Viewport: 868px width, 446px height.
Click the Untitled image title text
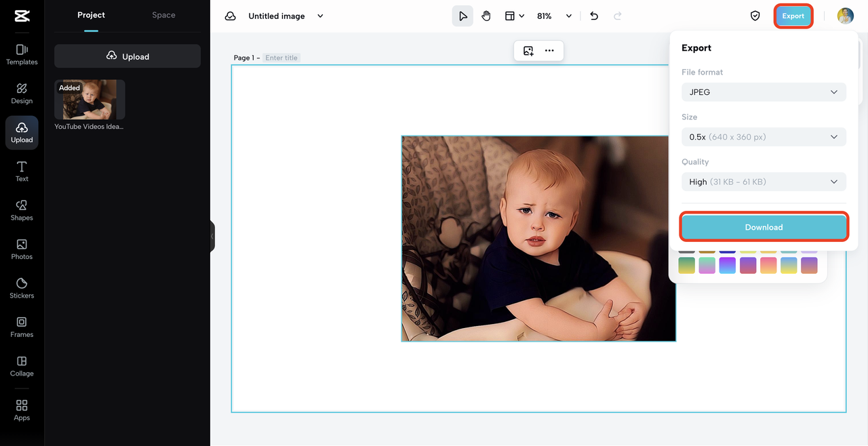pyautogui.click(x=277, y=16)
